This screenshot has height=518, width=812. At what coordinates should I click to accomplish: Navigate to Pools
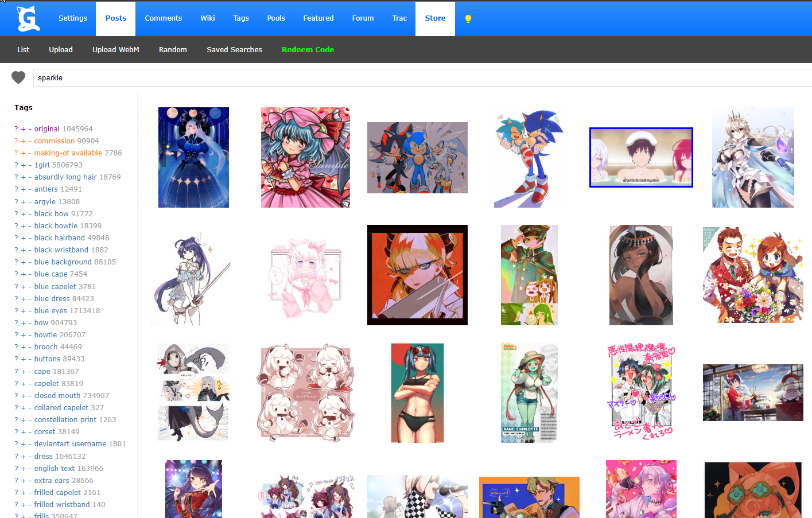(x=276, y=18)
